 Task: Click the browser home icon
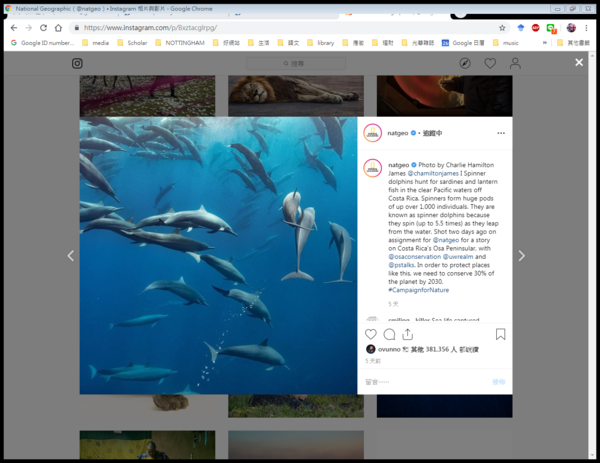[58, 28]
